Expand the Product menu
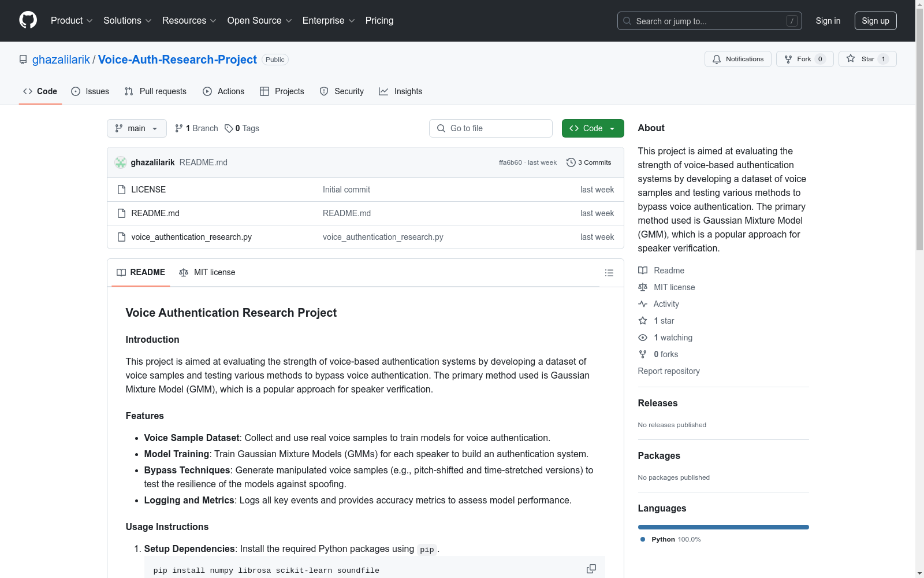The image size is (924, 578). [72, 20]
